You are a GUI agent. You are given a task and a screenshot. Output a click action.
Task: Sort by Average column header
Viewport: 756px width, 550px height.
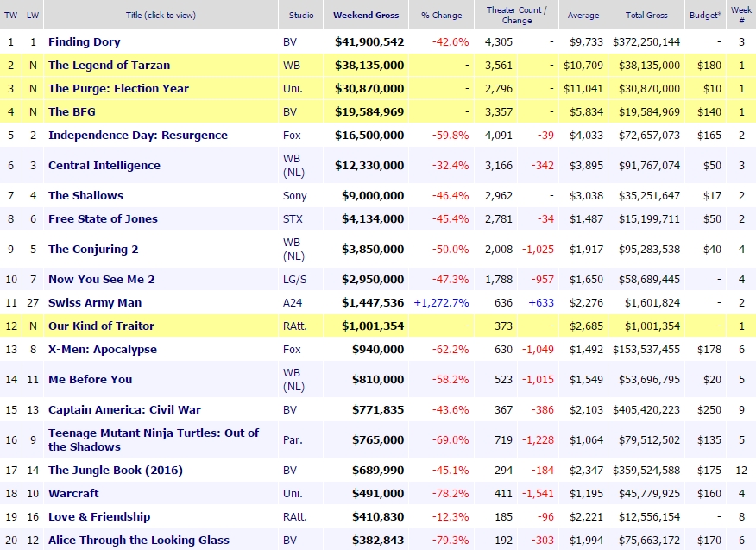[583, 15]
